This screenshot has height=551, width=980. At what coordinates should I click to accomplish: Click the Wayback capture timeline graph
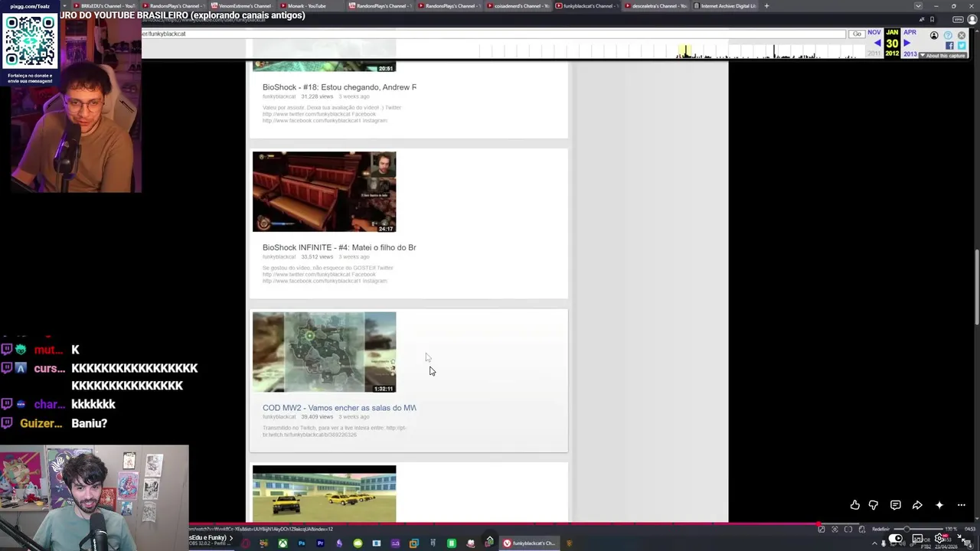click(671, 50)
